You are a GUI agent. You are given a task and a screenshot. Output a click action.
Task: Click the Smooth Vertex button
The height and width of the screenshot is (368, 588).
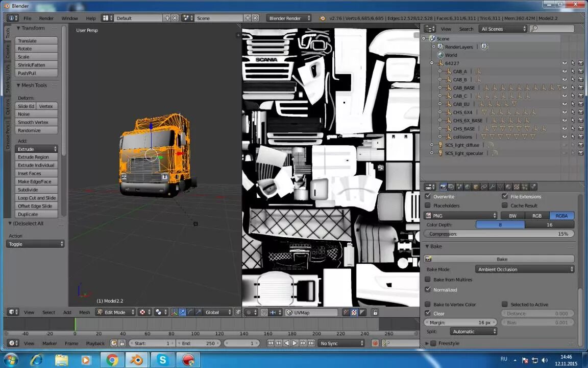pyautogui.click(x=36, y=122)
